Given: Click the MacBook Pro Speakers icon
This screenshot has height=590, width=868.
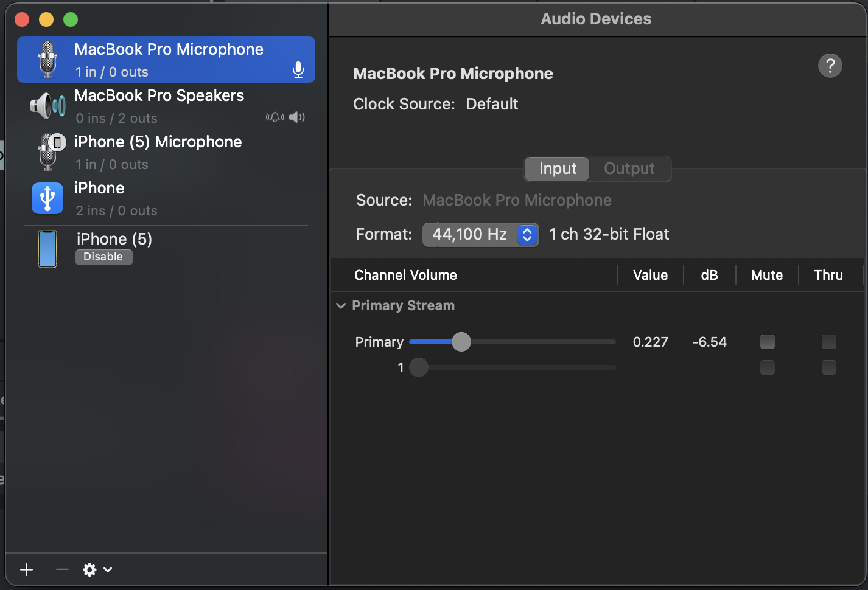Looking at the screenshot, I should pyautogui.click(x=49, y=105).
